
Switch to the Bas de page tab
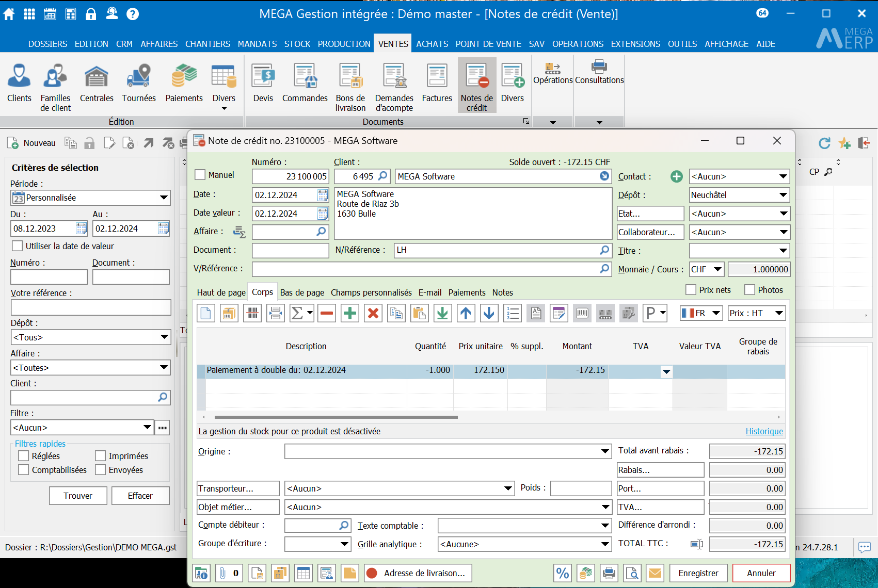tap(302, 292)
